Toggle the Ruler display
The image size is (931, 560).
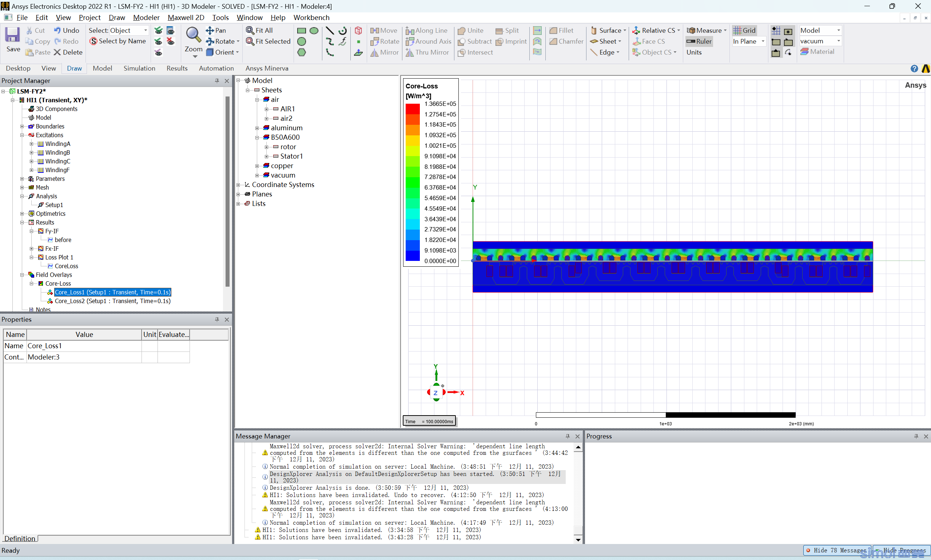699,41
